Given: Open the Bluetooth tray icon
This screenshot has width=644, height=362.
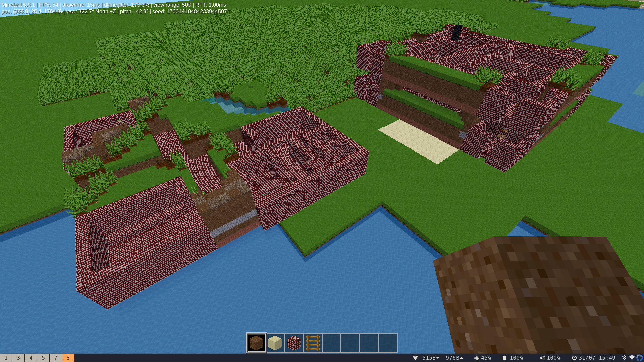Looking at the screenshot, I should point(624,358).
